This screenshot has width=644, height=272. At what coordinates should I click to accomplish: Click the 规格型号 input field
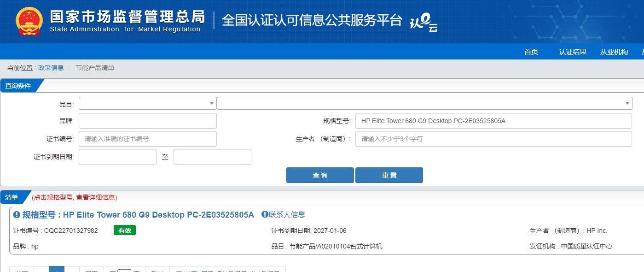pyautogui.click(x=493, y=121)
